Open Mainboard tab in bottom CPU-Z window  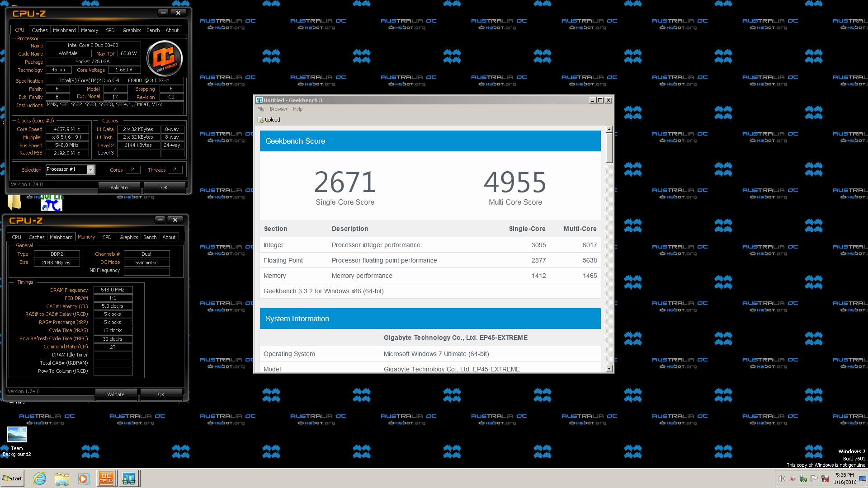coord(61,237)
